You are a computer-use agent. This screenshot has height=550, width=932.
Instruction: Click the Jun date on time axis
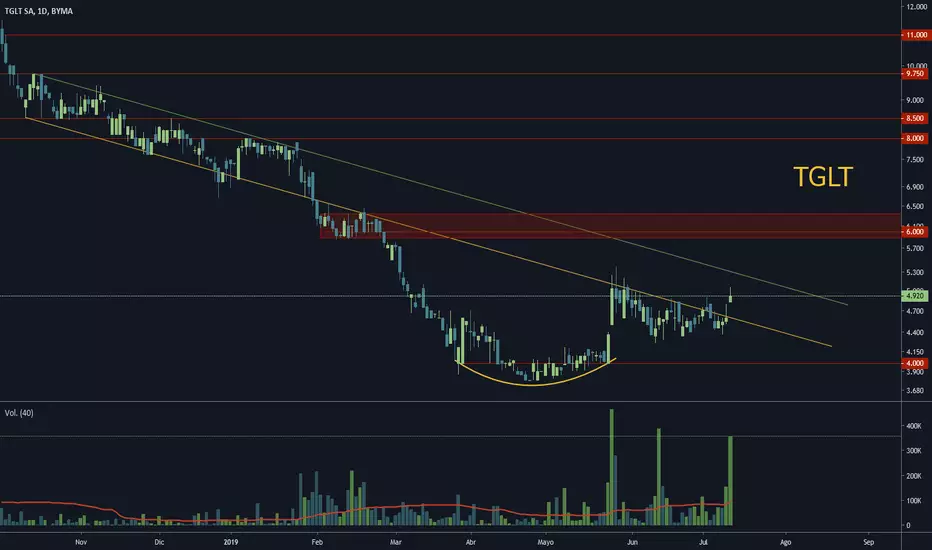[632, 542]
